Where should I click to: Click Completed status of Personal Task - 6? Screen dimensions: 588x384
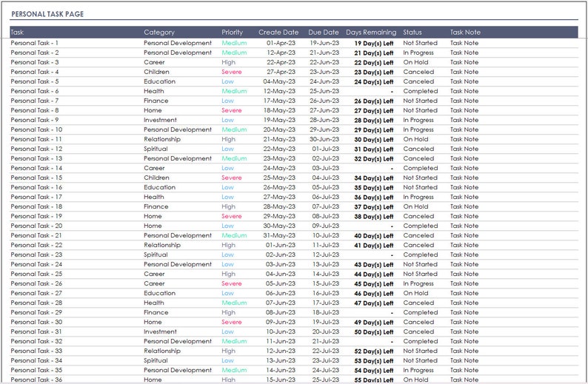pyautogui.click(x=421, y=91)
